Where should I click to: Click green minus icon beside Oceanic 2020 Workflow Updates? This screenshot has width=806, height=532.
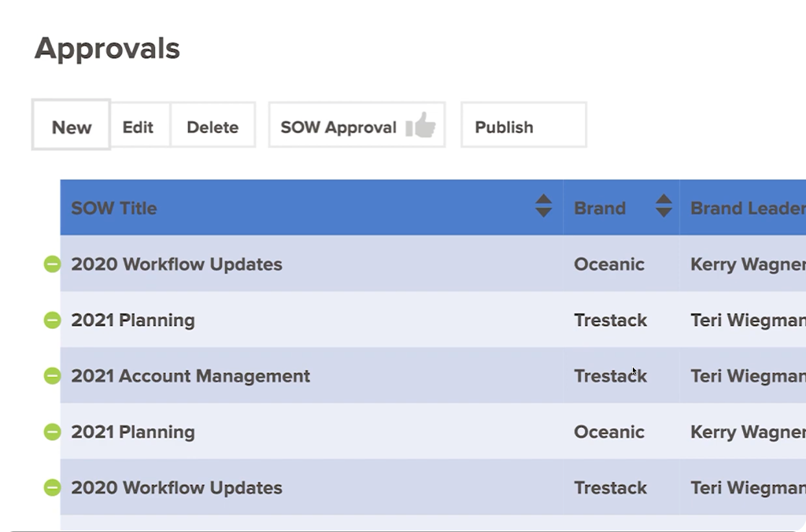click(52, 264)
